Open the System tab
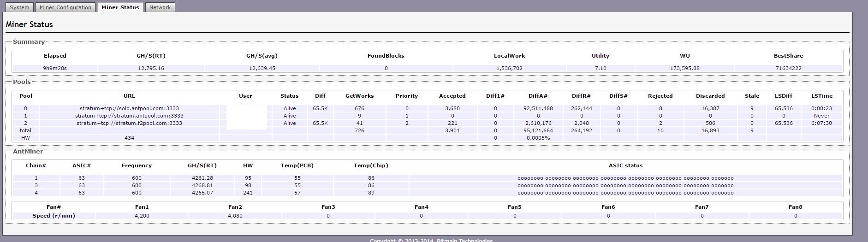This screenshot has width=868, height=242. click(19, 7)
